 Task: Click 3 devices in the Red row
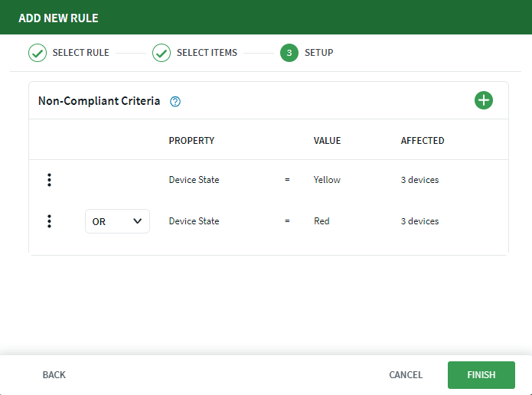[419, 221]
